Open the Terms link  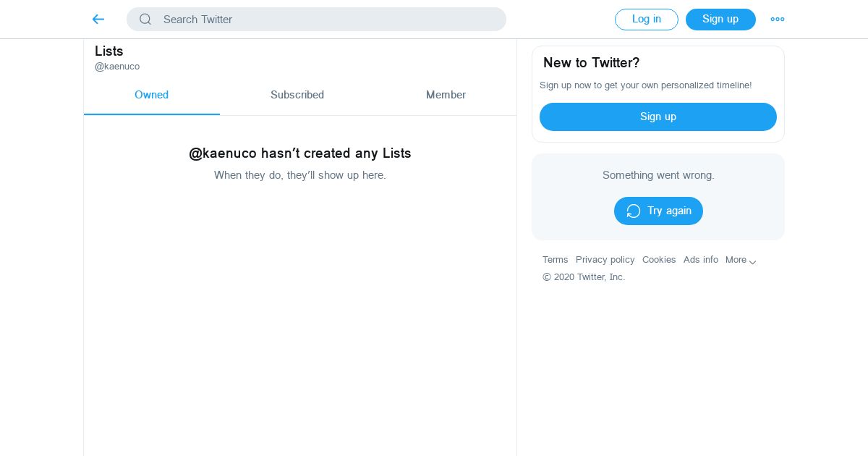click(556, 260)
